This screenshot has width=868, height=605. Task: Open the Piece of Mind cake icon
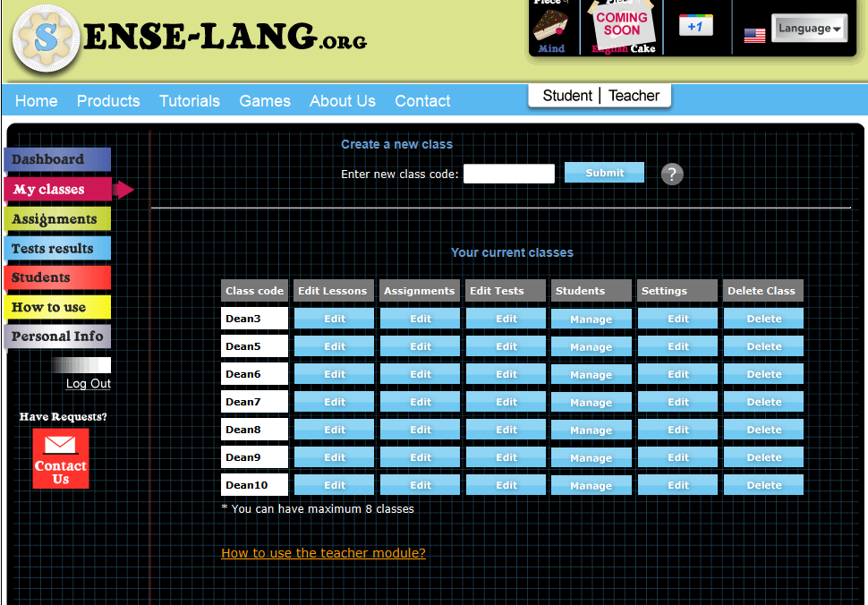553,24
